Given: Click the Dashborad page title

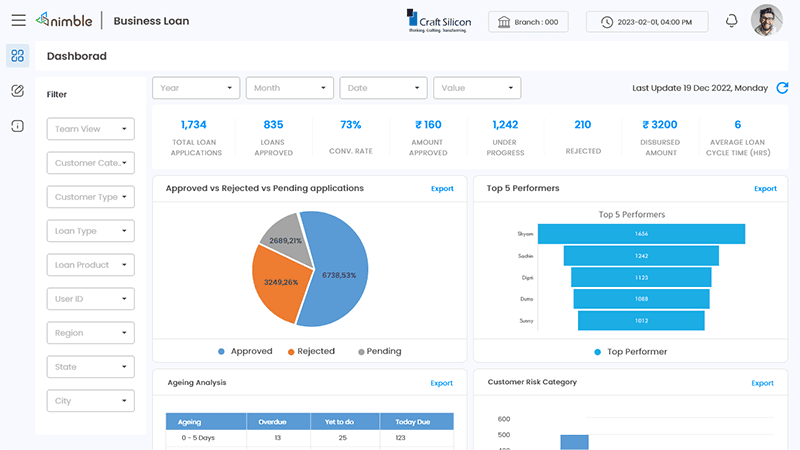Looking at the screenshot, I should click(77, 56).
